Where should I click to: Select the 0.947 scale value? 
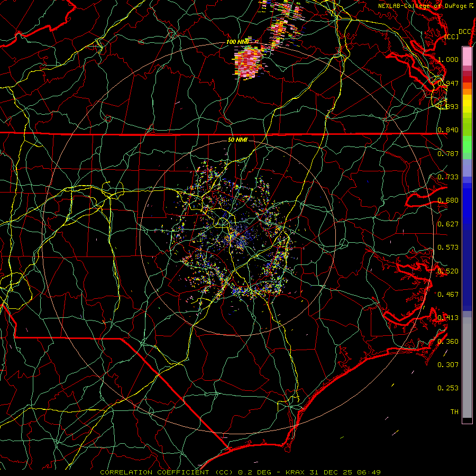pyautogui.click(x=448, y=83)
